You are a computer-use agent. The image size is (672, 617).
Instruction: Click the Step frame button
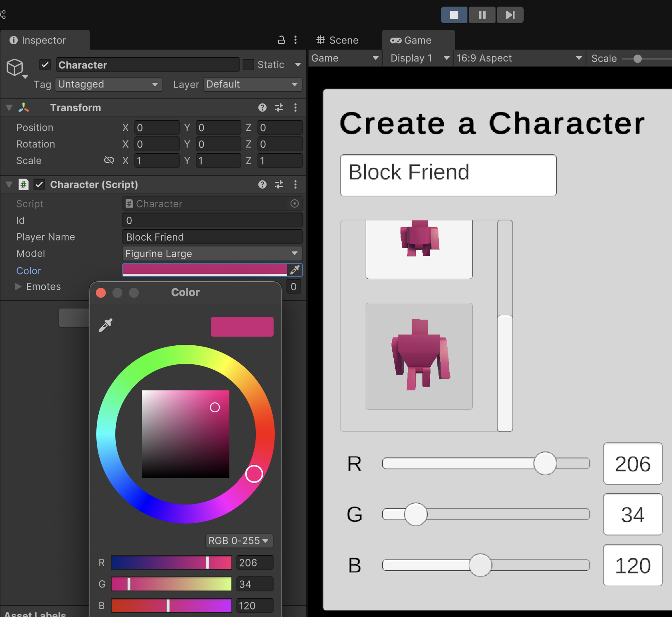click(x=510, y=15)
